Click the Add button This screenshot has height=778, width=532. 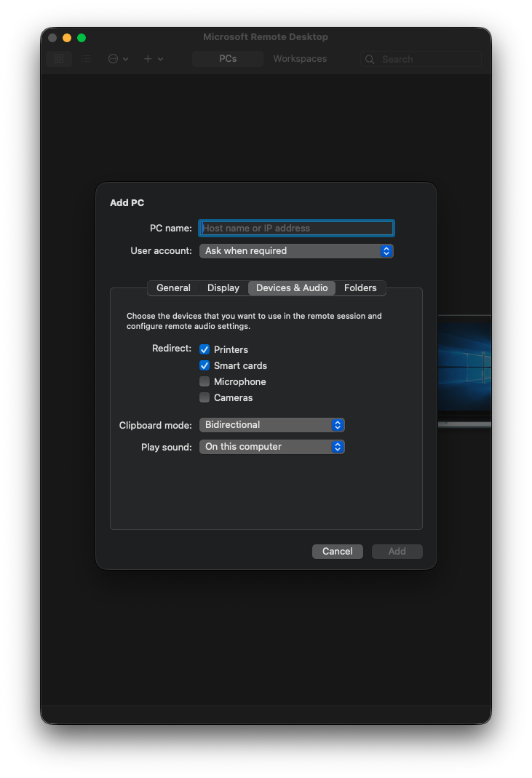tap(397, 551)
